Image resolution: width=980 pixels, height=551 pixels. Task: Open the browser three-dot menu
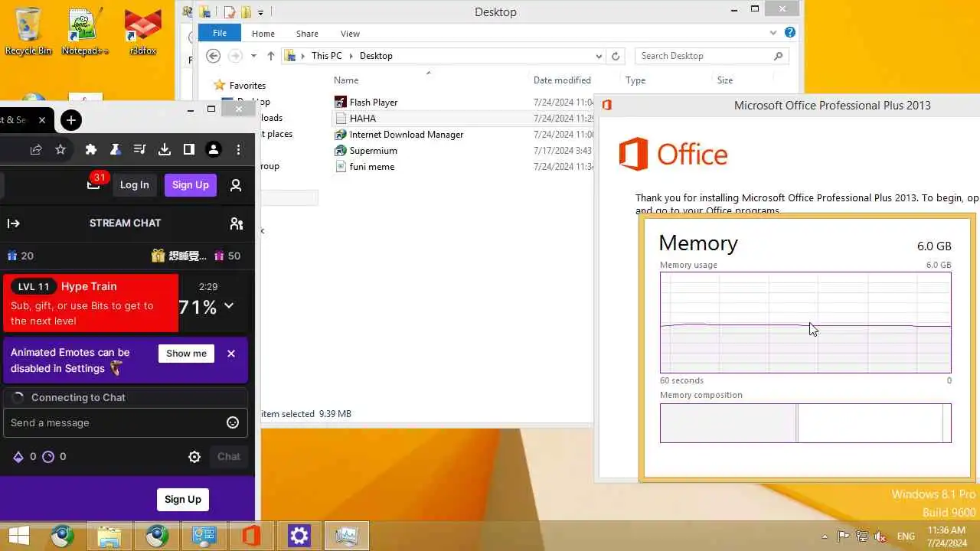(x=239, y=150)
